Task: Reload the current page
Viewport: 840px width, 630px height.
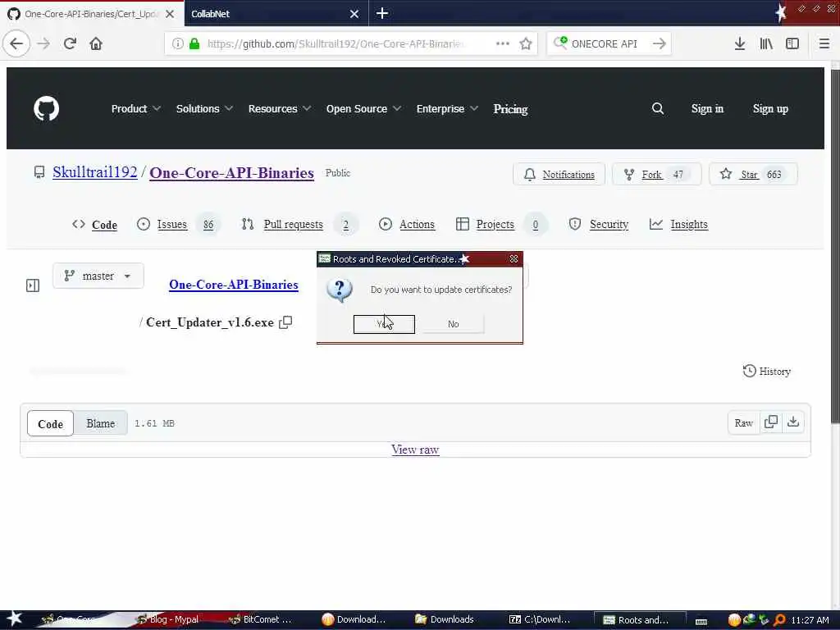Action: (x=70, y=43)
